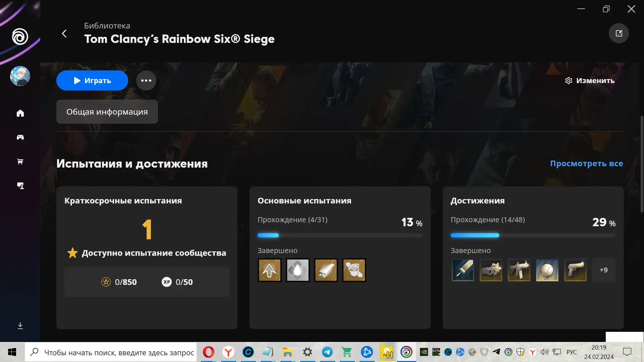Open the three-dots more options menu

(x=146, y=80)
